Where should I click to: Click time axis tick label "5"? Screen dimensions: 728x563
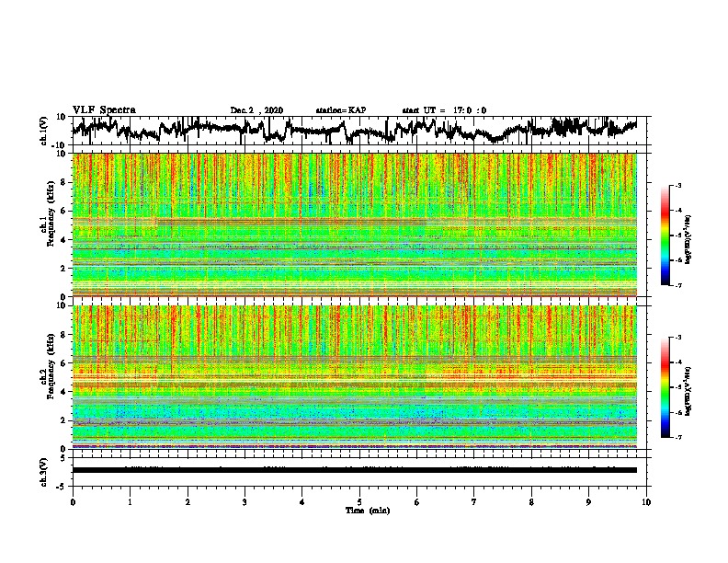(359, 502)
